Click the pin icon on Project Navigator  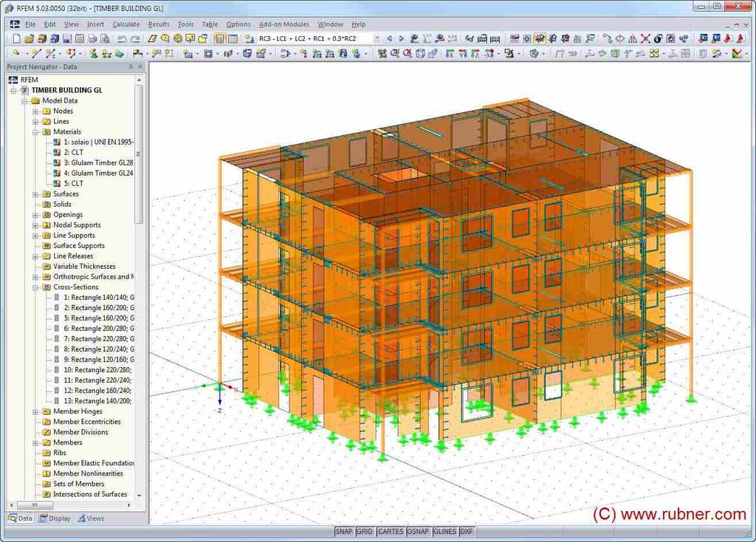click(x=130, y=66)
